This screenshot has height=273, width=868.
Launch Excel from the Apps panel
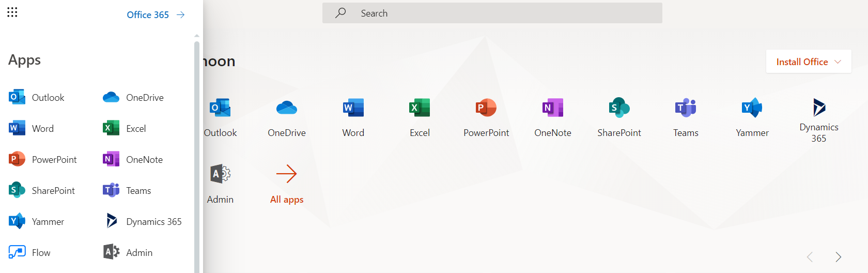click(125, 128)
